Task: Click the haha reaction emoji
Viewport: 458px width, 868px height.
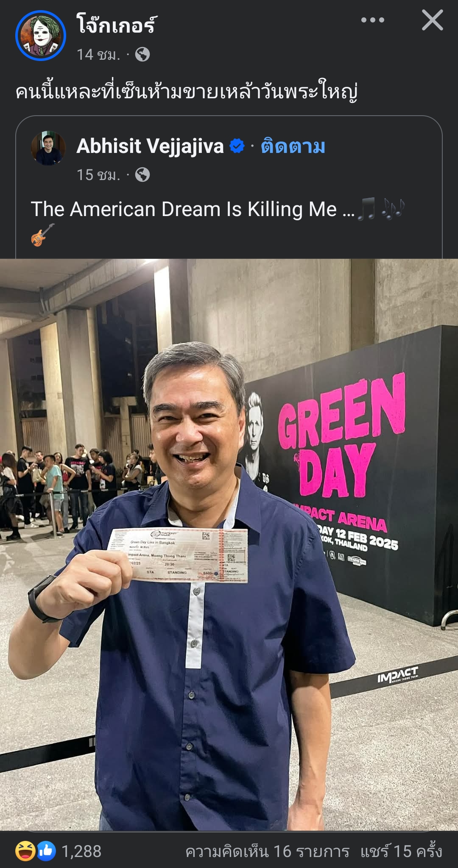Action: pos(25,851)
